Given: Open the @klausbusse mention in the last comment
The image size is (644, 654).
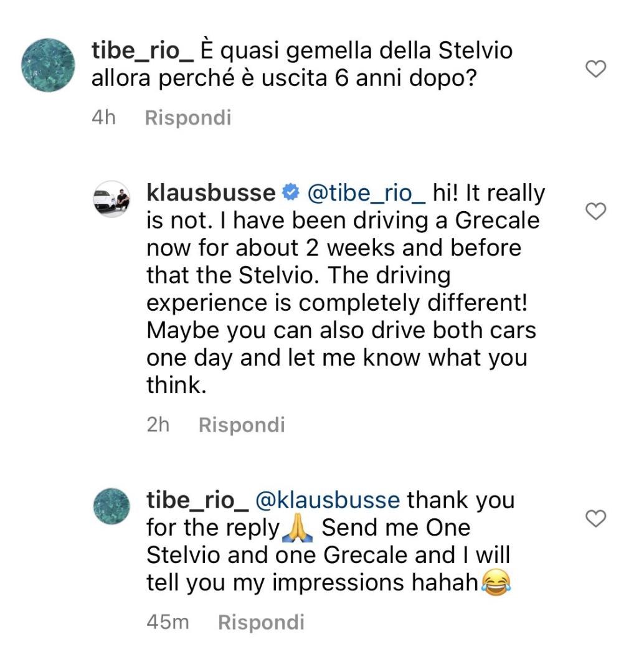Looking at the screenshot, I should click(x=328, y=500).
